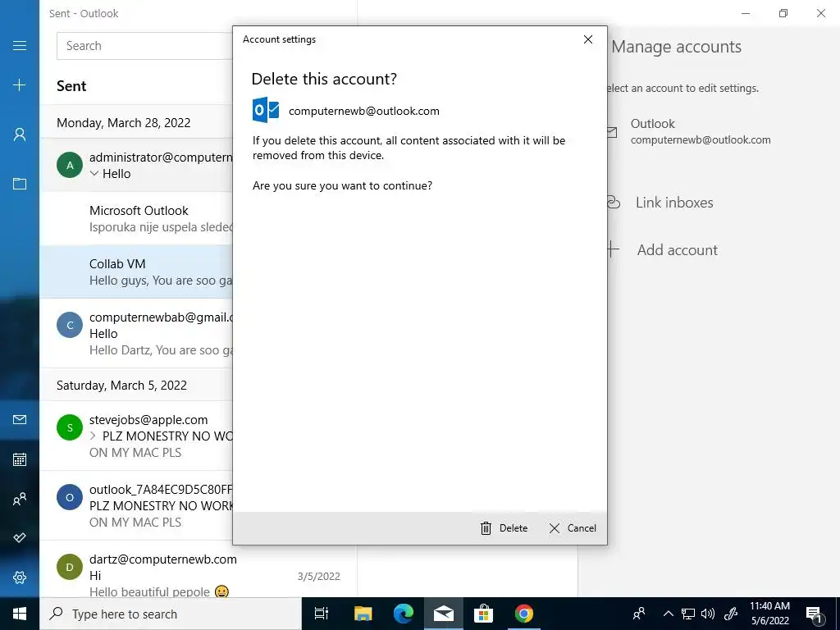This screenshot has height=630, width=840.
Task: Click Mail app icon on taskbar
Action: [x=444, y=614]
